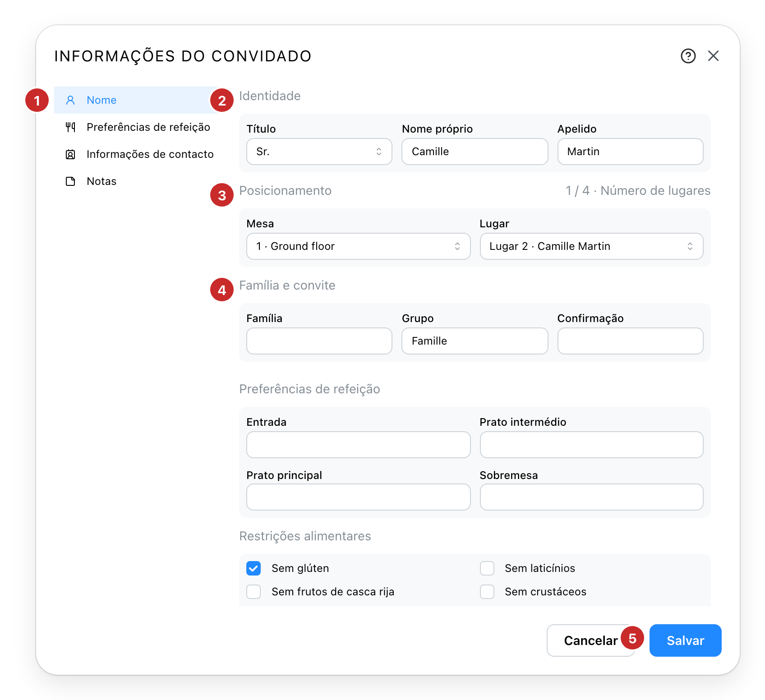This screenshot has width=765, height=700.
Task: Expand the Mesa dropdown Ground floor
Action: click(x=359, y=246)
